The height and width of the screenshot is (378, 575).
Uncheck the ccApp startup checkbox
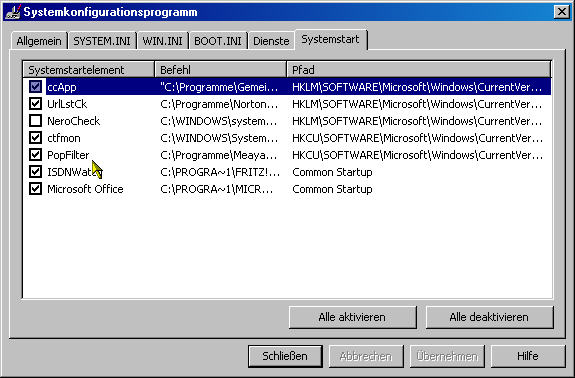pyautogui.click(x=35, y=87)
